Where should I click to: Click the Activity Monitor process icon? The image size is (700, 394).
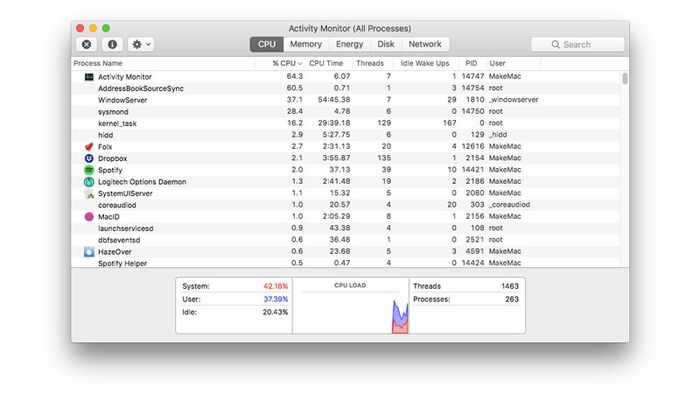point(89,77)
